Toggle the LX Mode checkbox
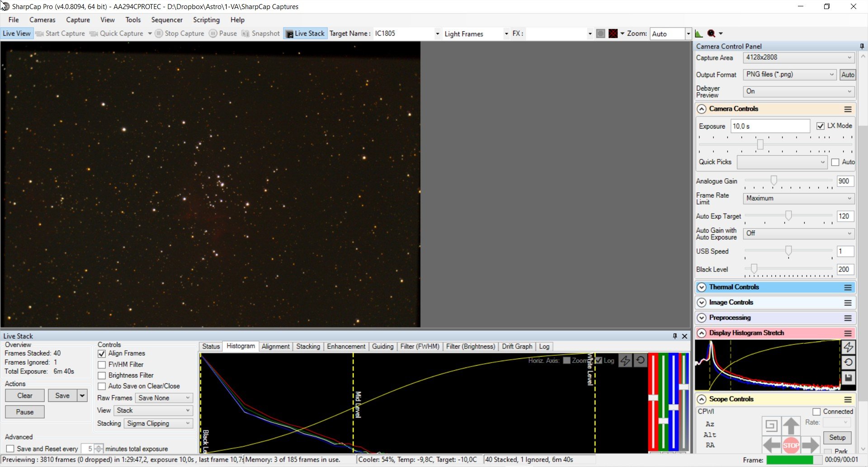868x467 pixels. point(821,126)
